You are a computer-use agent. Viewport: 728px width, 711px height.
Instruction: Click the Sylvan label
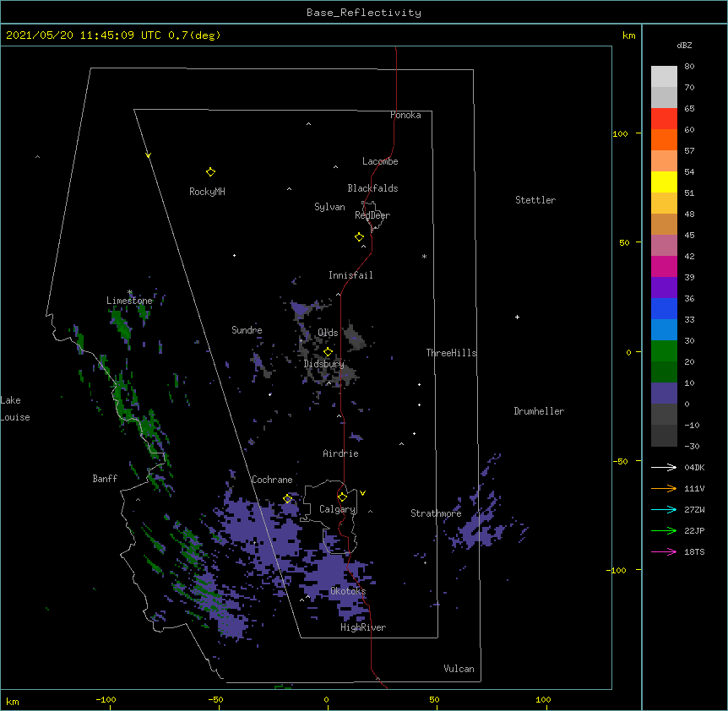coord(329,207)
